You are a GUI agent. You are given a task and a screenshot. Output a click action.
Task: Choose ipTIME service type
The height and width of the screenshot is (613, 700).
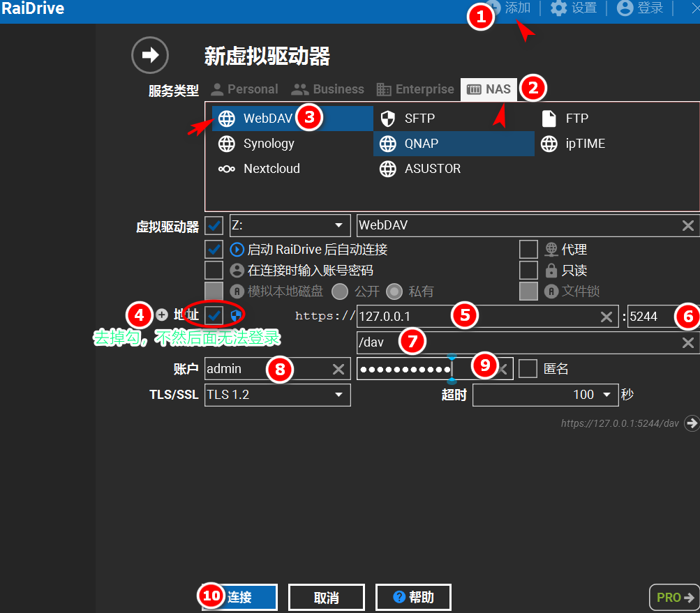(616, 144)
